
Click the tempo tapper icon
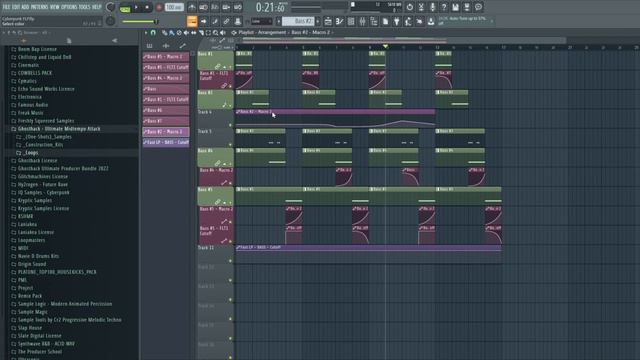pyautogui.click(x=408, y=21)
